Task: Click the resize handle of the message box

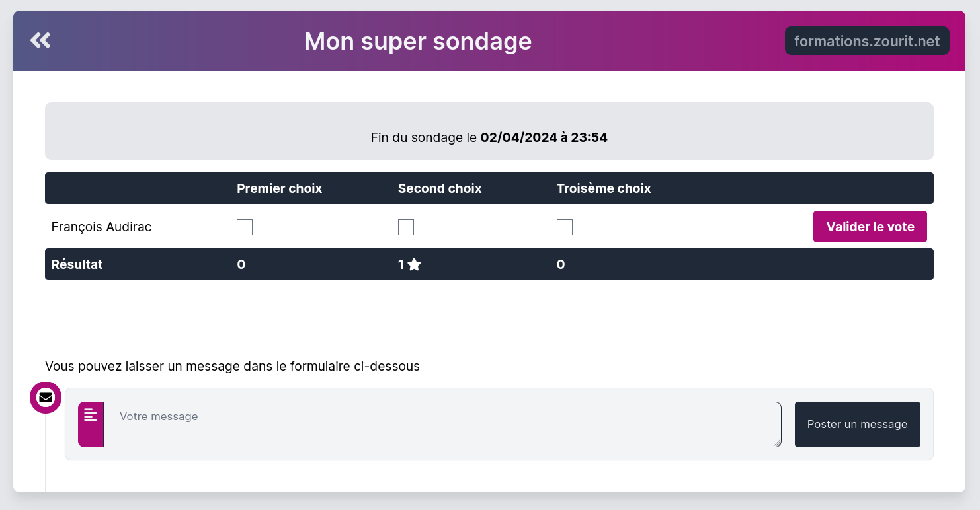Action: [x=778, y=443]
